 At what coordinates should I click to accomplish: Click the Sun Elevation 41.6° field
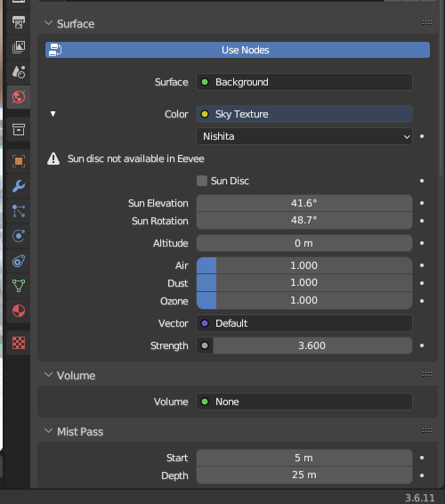coord(304,203)
